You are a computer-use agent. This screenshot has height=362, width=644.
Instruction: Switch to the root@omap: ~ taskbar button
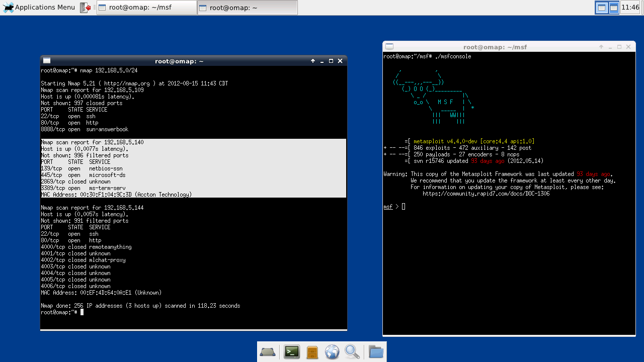[x=247, y=8]
